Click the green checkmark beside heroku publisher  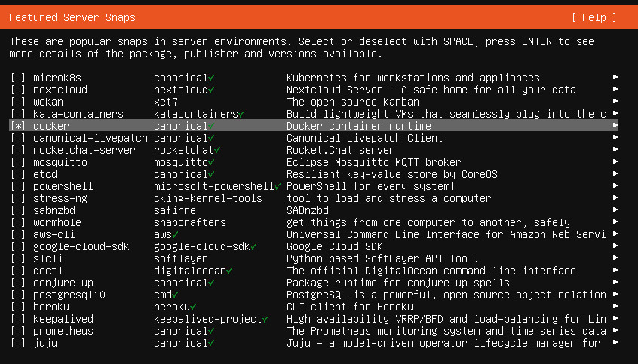coord(194,307)
